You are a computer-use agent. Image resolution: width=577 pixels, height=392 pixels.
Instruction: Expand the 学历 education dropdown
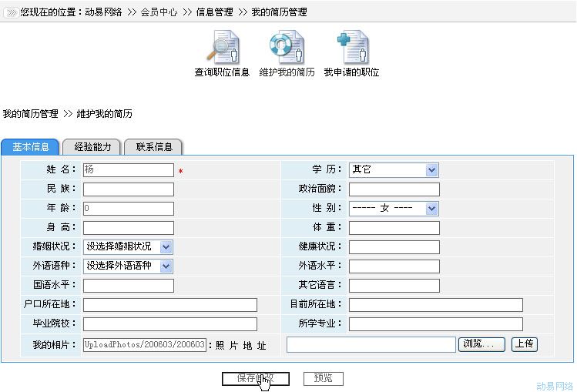(431, 169)
